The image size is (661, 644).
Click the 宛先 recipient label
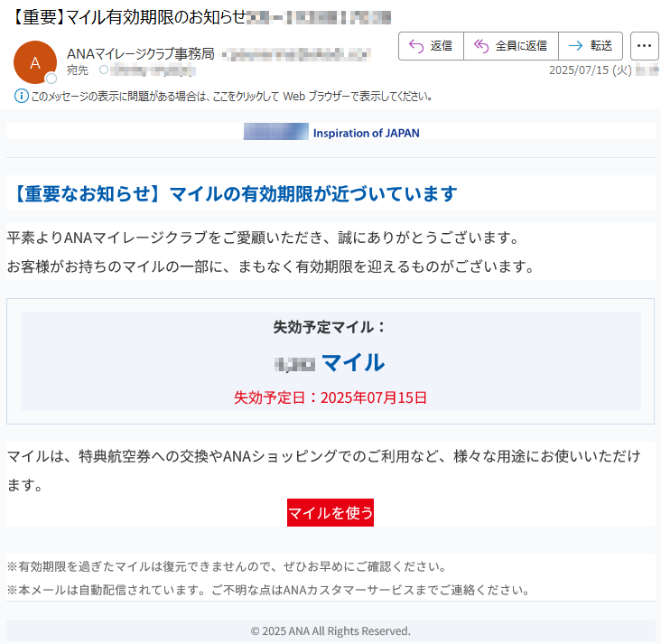pyautogui.click(x=78, y=70)
